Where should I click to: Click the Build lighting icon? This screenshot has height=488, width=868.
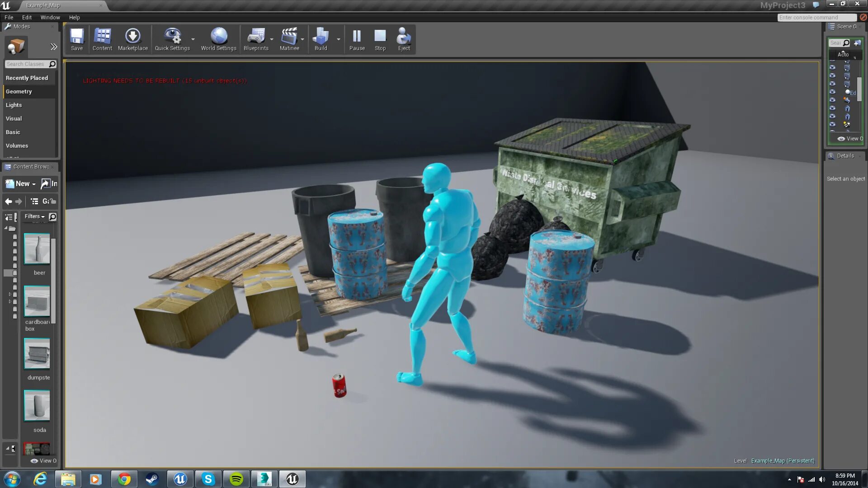pyautogui.click(x=321, y=39)
